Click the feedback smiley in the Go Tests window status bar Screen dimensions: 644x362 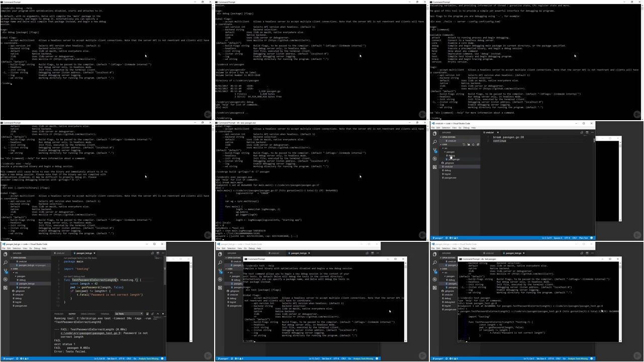(162, 358)
